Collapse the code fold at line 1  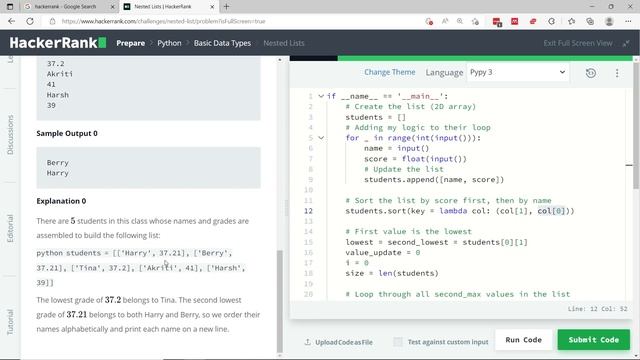pyautogui.click(x=321, y=96)
